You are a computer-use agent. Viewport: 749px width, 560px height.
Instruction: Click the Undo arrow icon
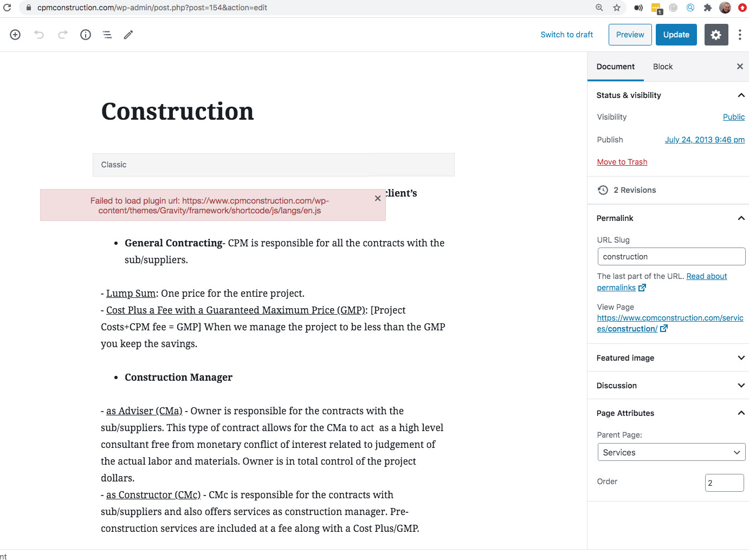39,35
